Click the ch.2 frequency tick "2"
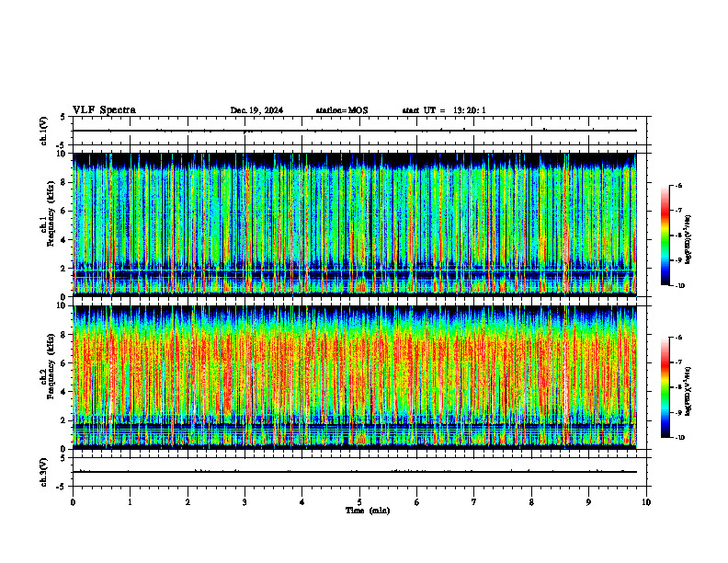The image size is (728, 563). coord(63,420)
